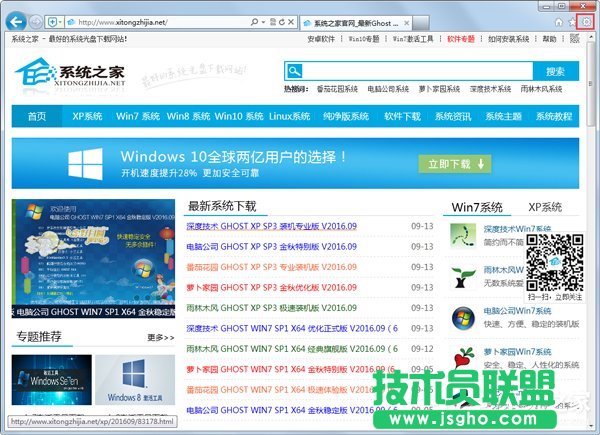Click the refresh icon in address bar

click(282, 22)
